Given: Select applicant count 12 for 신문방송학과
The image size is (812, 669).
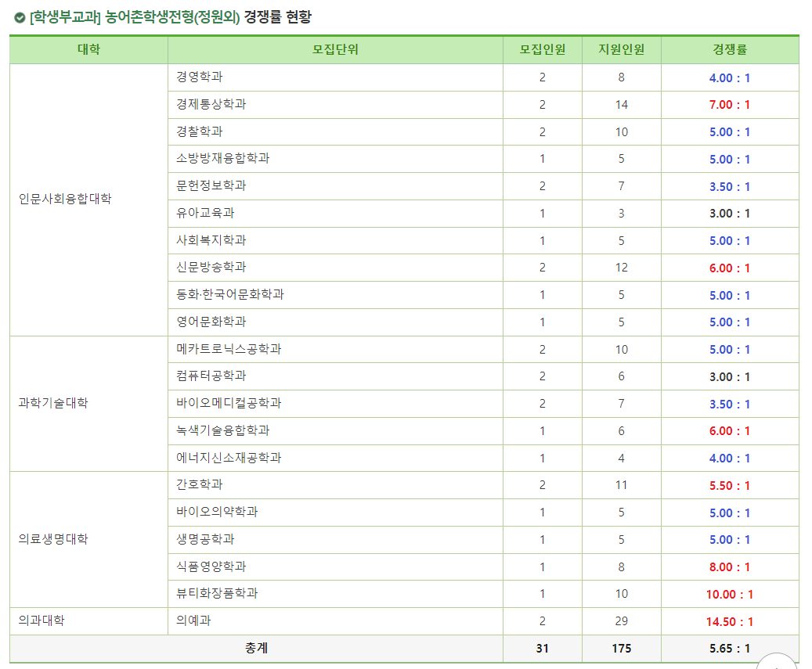Looking at the screenshot, I should pyautogui.click(x=622, y=268).
